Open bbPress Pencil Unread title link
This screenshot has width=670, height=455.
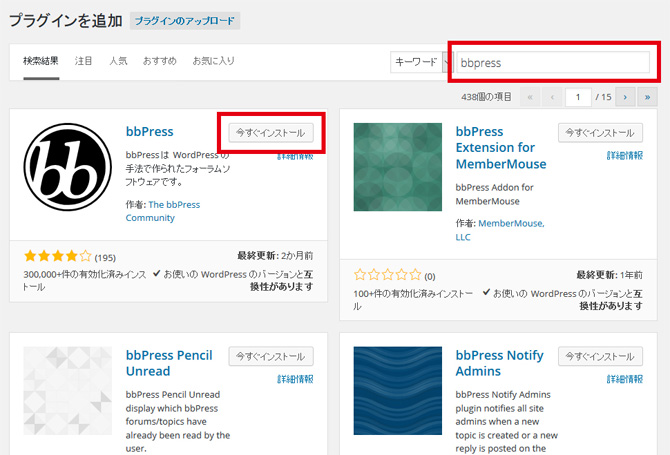[x=169, y=363]
